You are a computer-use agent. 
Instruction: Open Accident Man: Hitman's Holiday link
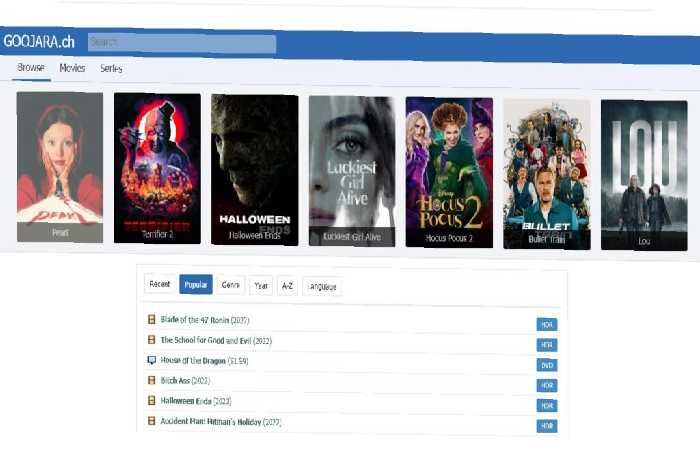221,421
